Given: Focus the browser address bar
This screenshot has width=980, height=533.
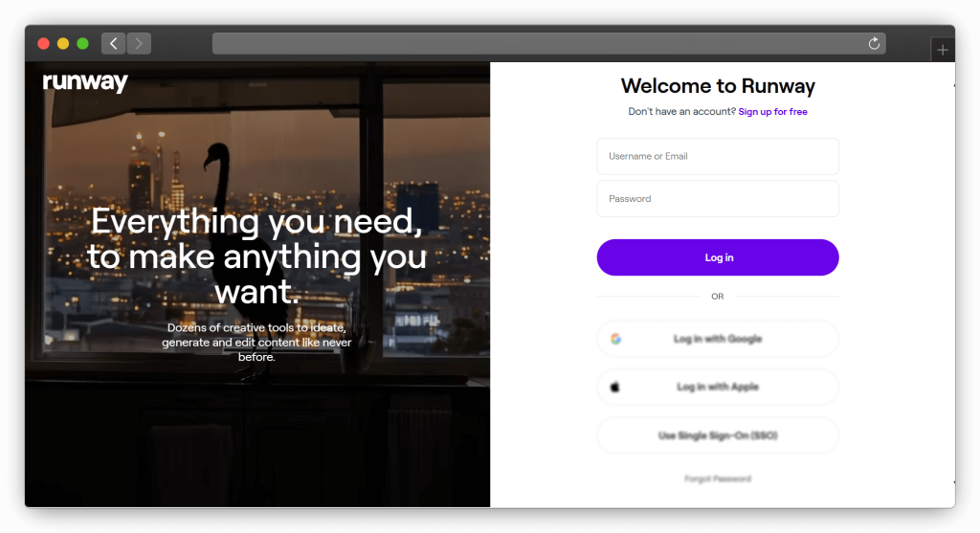Looking at the screenshot, I should pos(536,43).
